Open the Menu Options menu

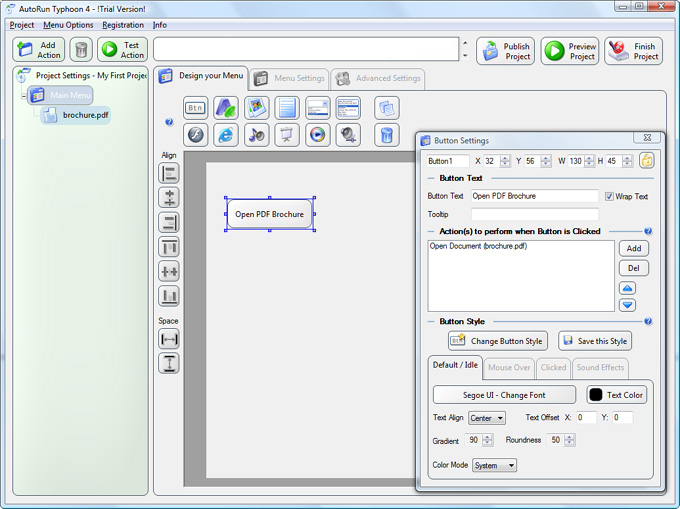point(68,25)
